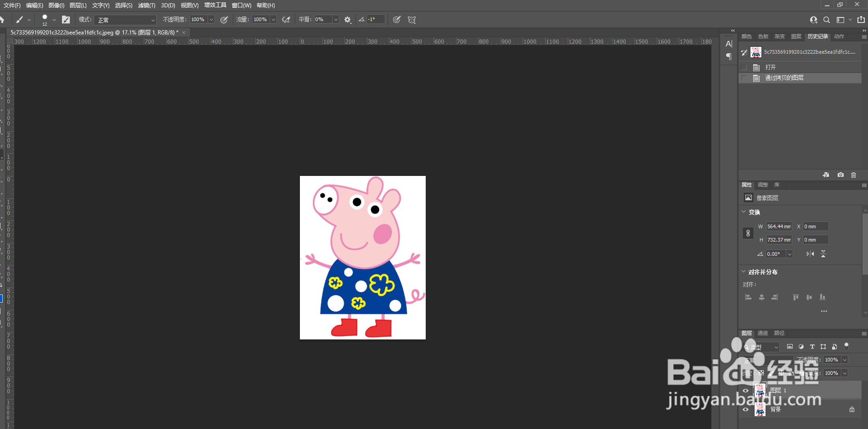
Task: Open the 窗口(W) menu
Action: click(242, 6)
